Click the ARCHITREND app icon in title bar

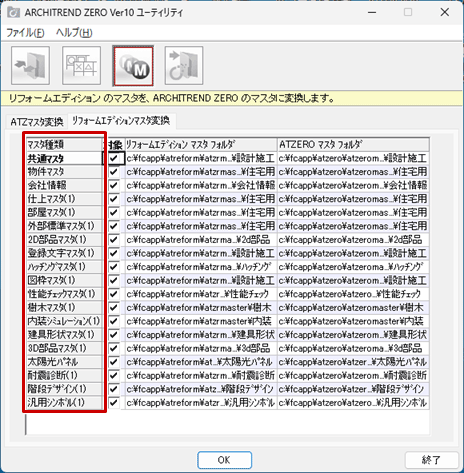tap(14, 12)
